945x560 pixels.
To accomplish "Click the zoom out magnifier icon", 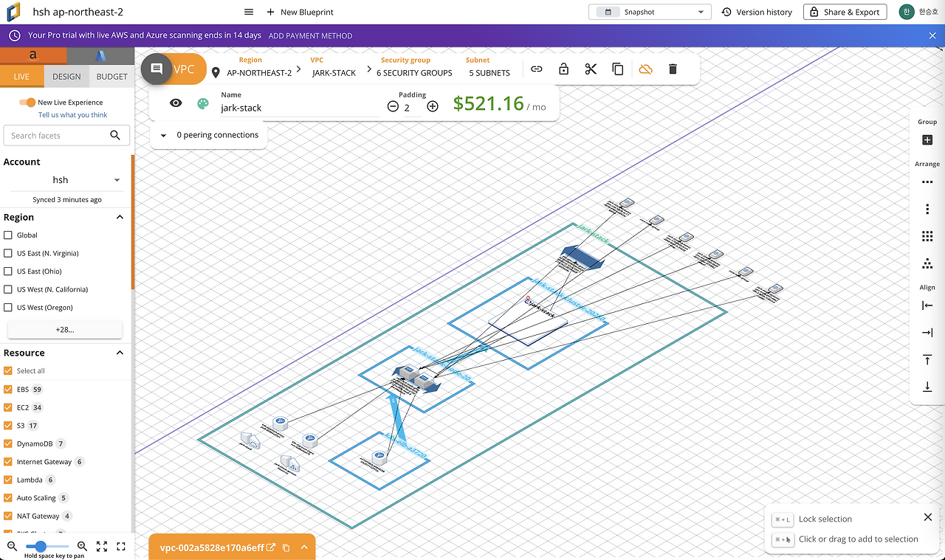I will [13, 546].
